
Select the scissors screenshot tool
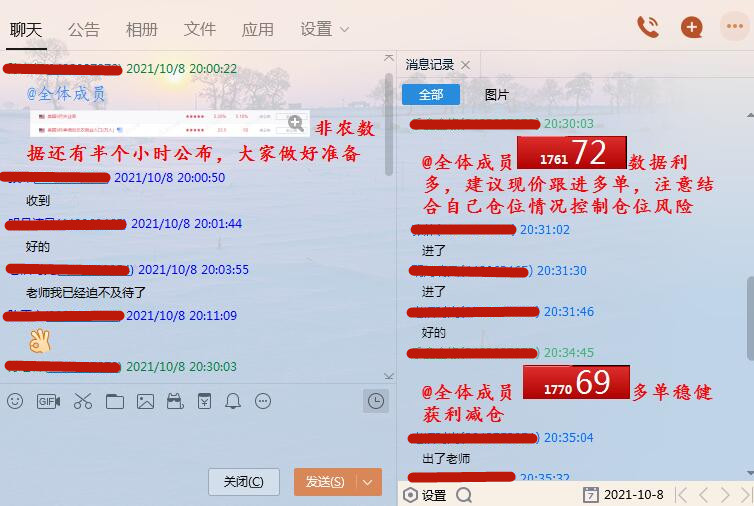pos(83,401)
